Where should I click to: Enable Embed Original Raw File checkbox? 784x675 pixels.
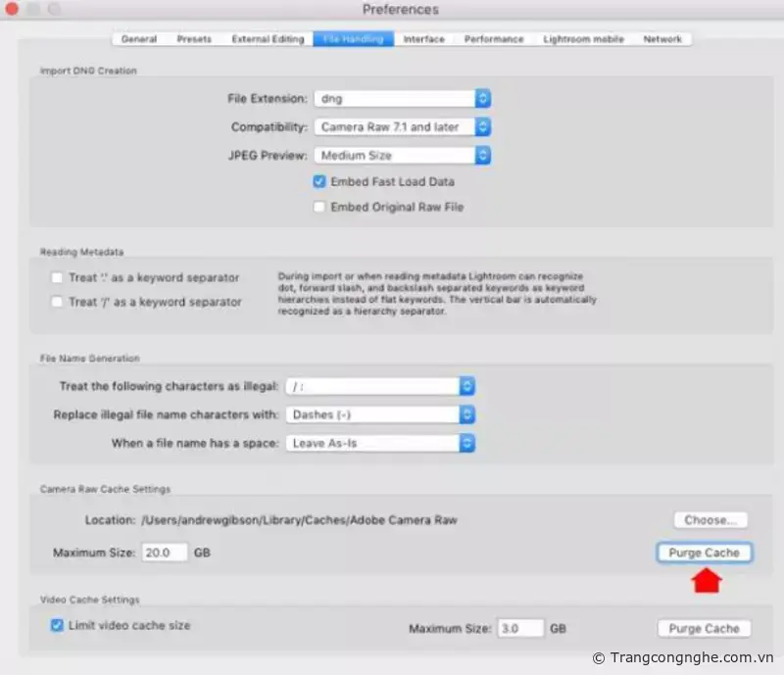(319, 207)
